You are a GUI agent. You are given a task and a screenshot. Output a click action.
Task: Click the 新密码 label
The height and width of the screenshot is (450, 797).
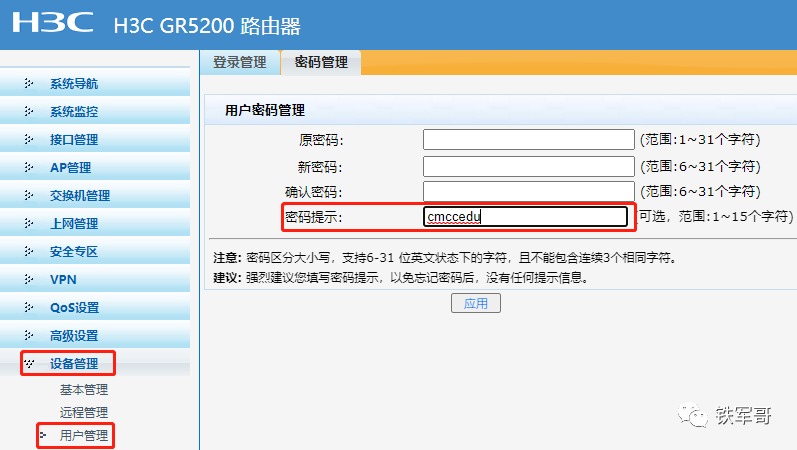[x=320, y=167]
